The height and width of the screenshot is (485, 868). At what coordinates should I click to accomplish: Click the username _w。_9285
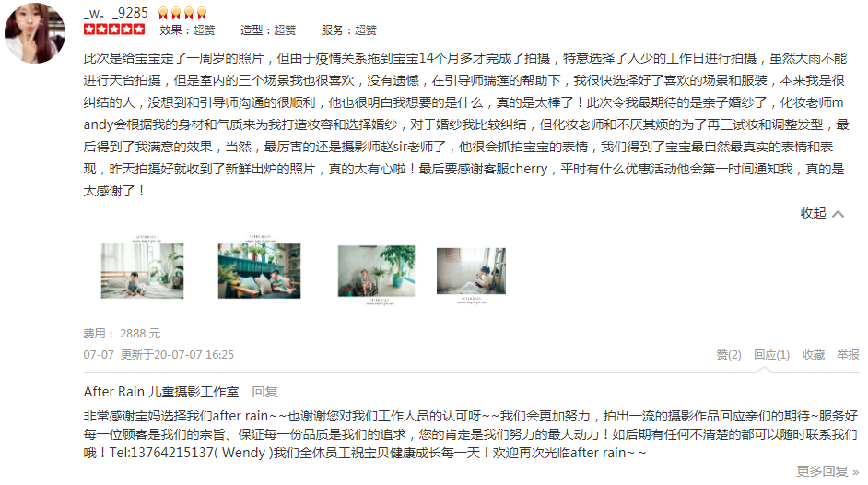[116, 13]
